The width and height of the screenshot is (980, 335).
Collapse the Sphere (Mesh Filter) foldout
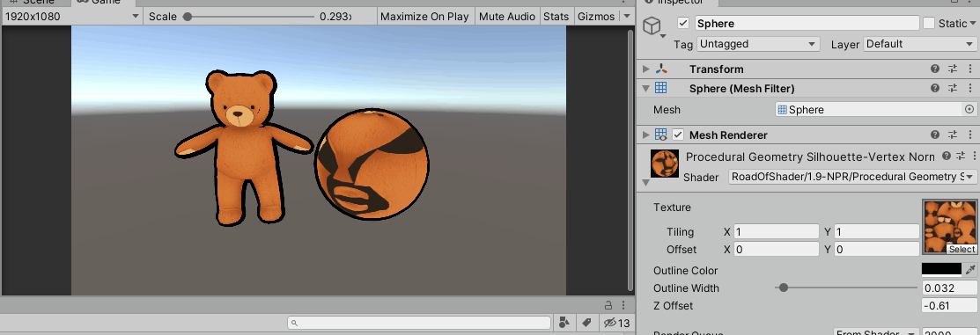pyautogui.click(x=646, y=89)
